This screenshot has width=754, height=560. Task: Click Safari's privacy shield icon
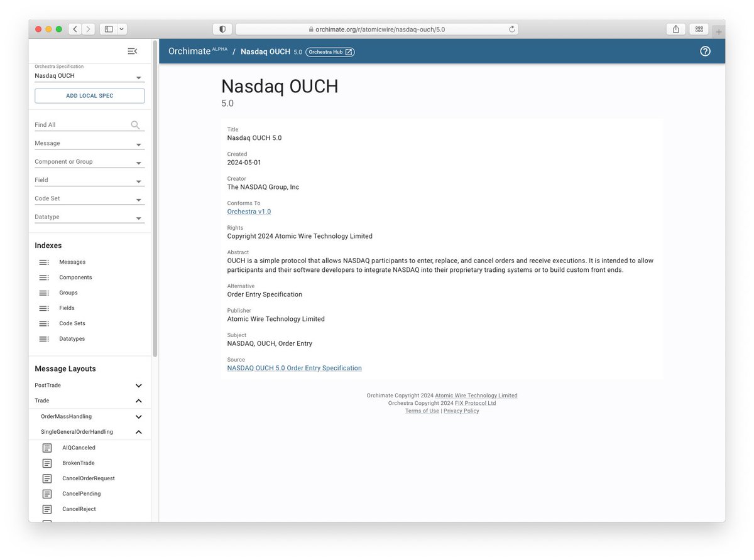tap(222, 29)
